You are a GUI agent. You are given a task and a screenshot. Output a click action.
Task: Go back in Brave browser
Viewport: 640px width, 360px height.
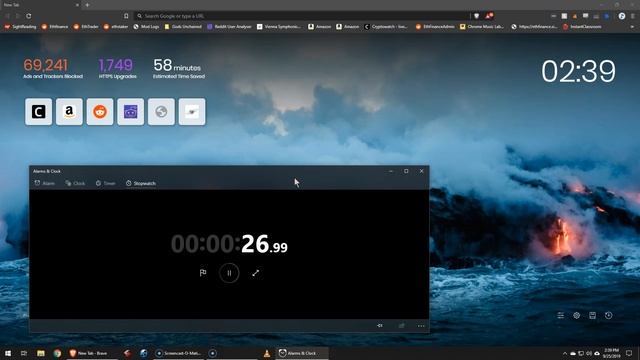[x=7, y=16]
